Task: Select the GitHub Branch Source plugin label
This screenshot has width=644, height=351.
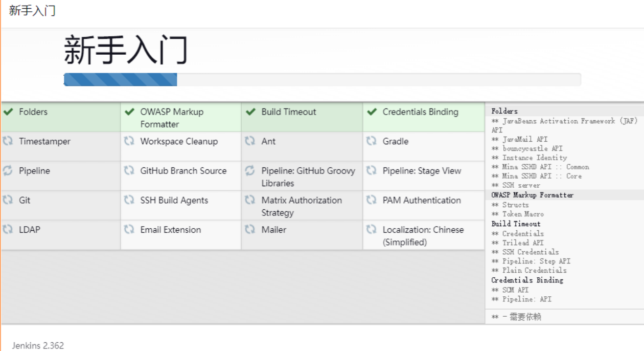Action: pyautogui.click(x=183, y=171)
